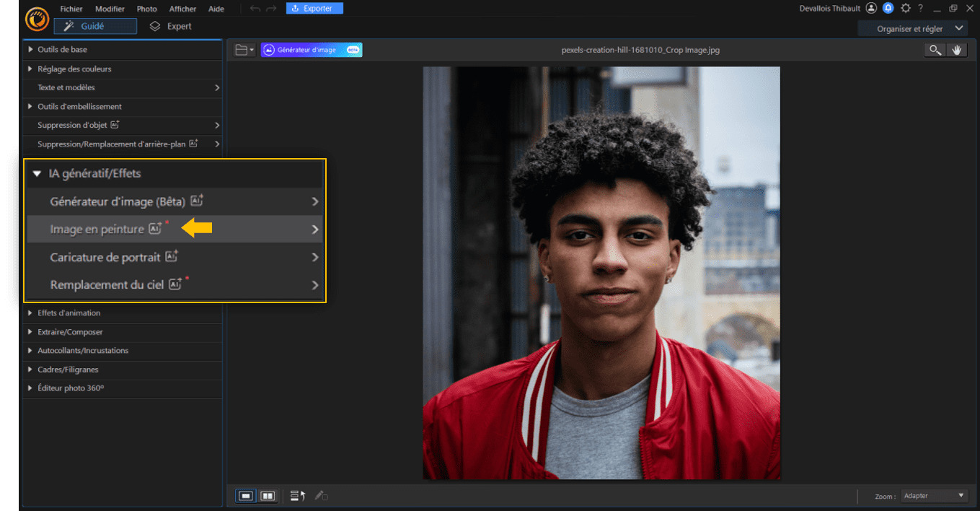
Task: Select Image en peinture in the effects list
Action: (97, 230)
